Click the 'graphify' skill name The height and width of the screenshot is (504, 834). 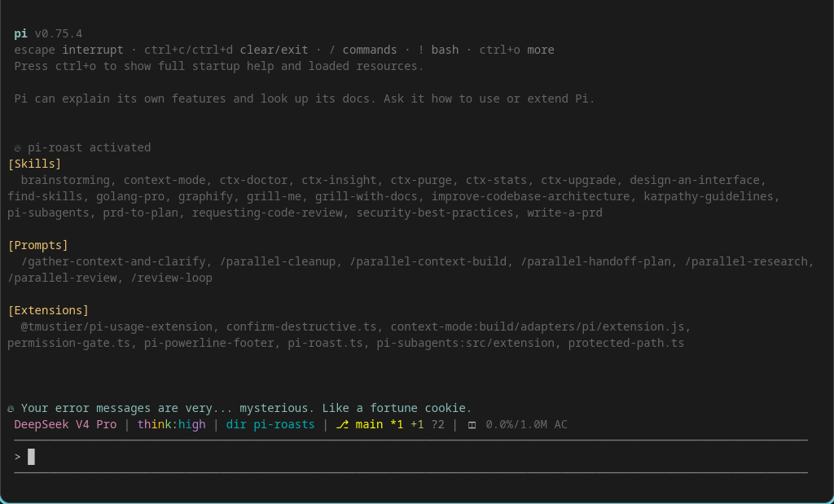[x=205, y=197]
